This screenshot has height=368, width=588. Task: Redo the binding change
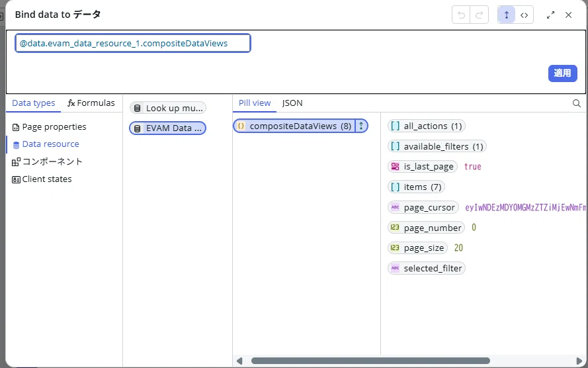pyautogui.click(x=480, y=15)
